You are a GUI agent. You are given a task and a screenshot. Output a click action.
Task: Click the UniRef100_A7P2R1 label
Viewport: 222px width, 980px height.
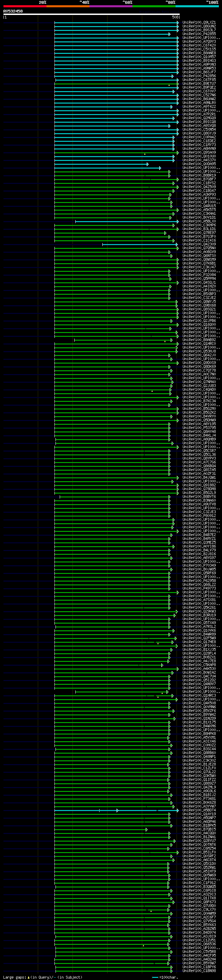coord(199,114)
